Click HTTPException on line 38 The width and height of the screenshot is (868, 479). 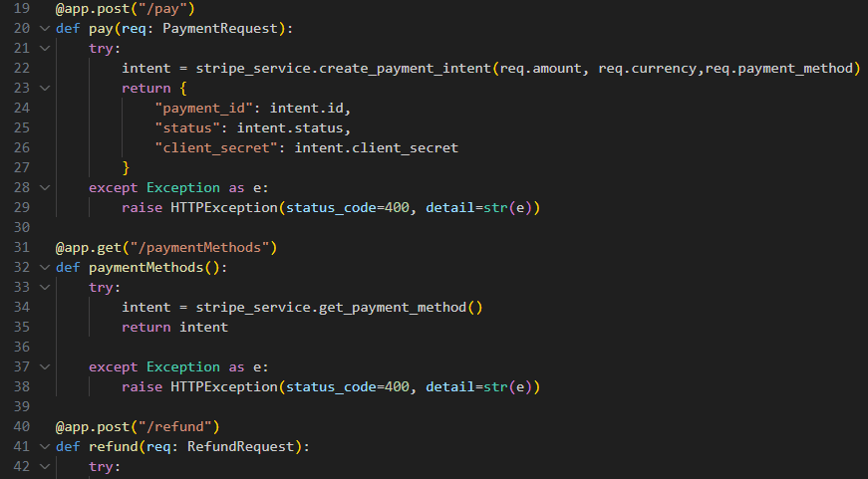click(x=223, y=386)
